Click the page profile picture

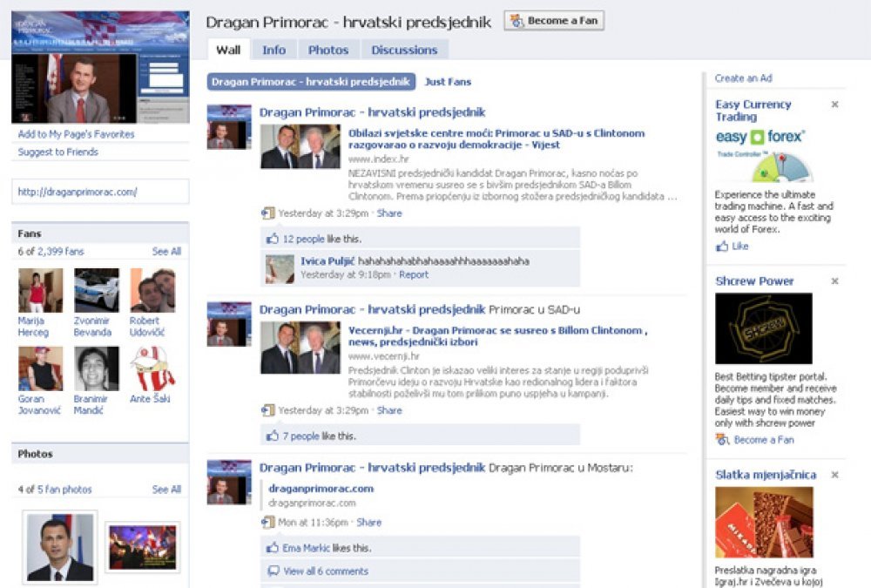pyautogui.click(x=100, y=67)
